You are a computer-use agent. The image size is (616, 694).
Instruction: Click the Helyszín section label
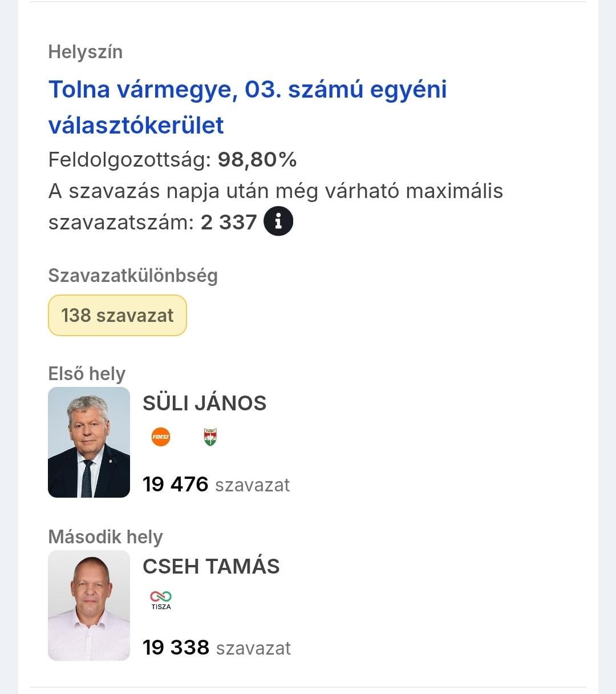coord(86,52)
